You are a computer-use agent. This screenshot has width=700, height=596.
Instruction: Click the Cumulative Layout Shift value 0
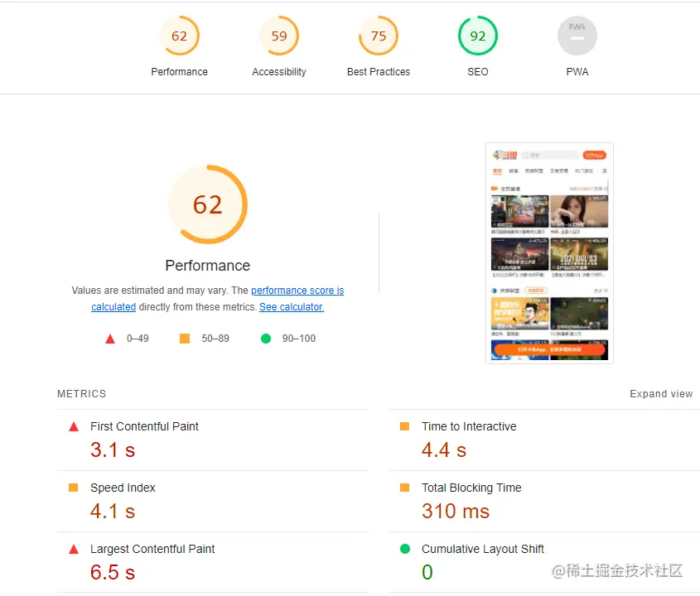(427, 572)
